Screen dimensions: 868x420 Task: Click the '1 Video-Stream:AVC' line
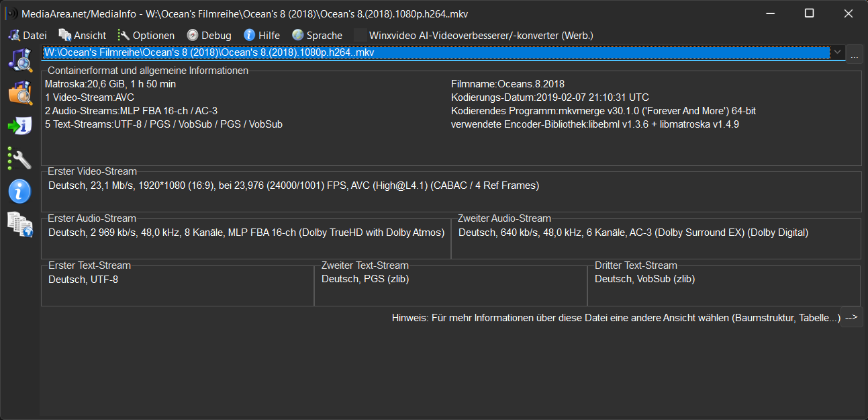pos(89,97)
